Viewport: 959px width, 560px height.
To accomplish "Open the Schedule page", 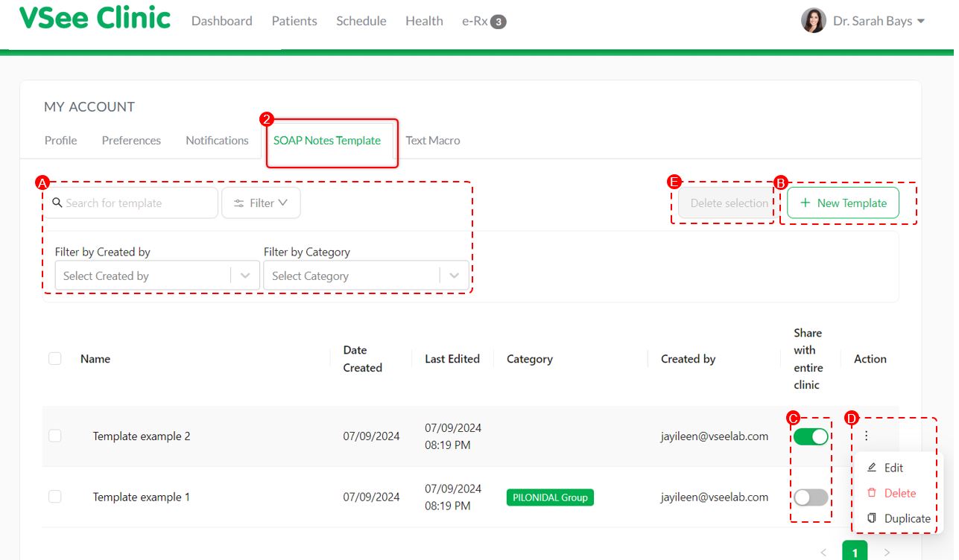I will pyautogui.click(x=361, y=21).
